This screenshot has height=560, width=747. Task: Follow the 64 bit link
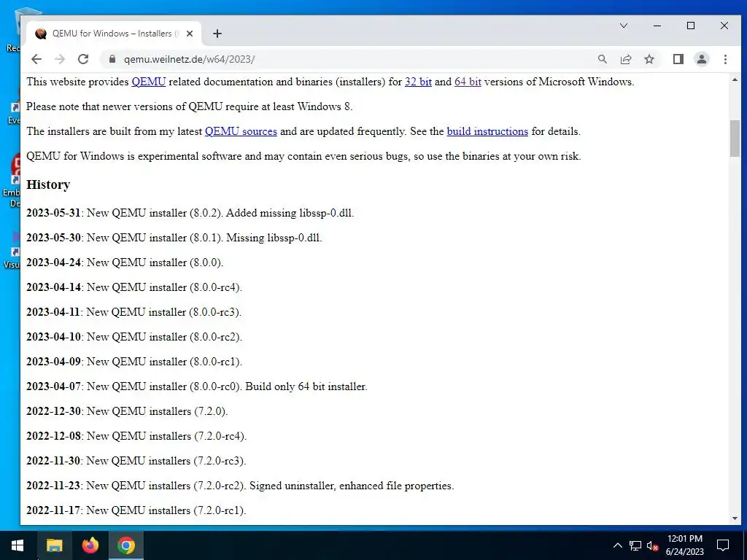click(x=468, y=82)
